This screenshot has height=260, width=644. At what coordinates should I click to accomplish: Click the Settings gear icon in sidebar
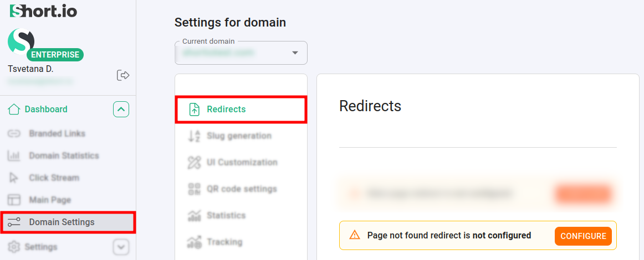click(x=14, y=247)
